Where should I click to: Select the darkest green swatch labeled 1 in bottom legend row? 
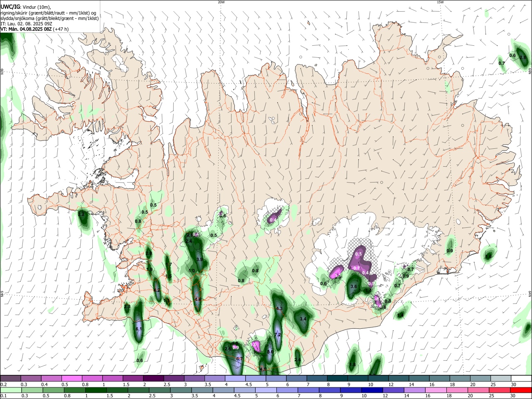[x=95, y=390]
